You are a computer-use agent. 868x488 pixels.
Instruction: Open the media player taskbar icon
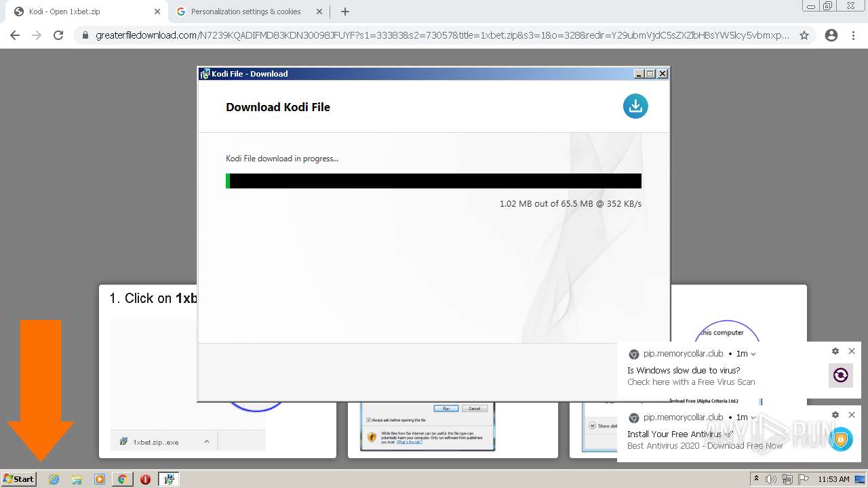pos(100,479)
